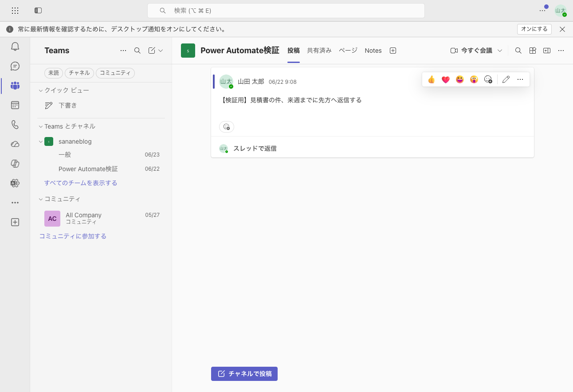Toggle the sidebar panel icon in title bar
The image size is (573, 392).
[x=38, y=10]
